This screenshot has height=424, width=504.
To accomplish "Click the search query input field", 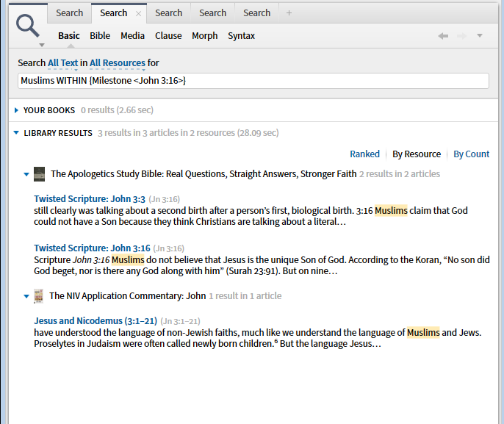I will click(253, 81).
